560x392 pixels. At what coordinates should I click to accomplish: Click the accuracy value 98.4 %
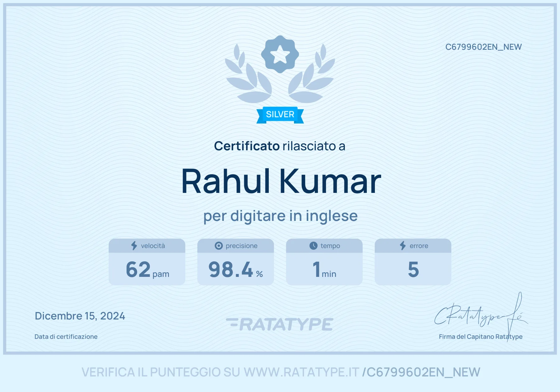coord(236,269)
